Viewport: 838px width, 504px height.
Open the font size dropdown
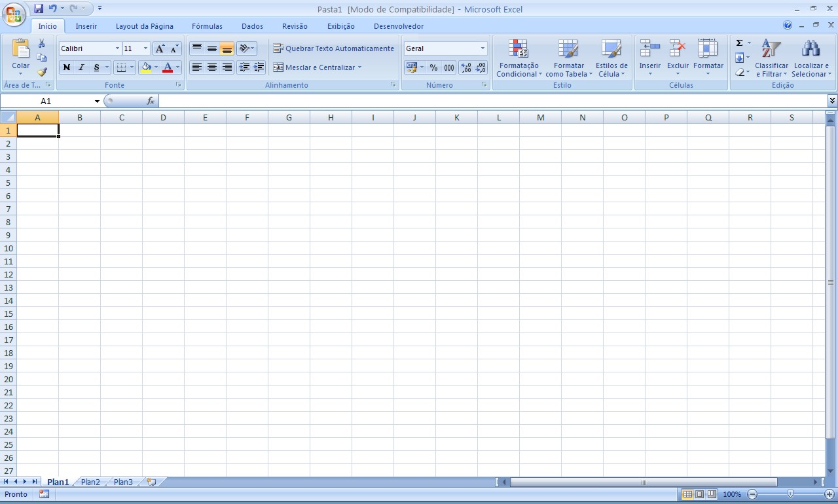(x=145, y=48)
